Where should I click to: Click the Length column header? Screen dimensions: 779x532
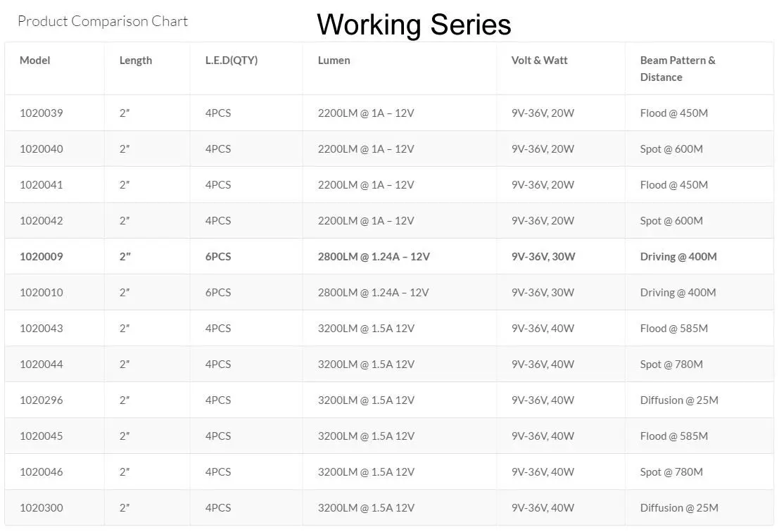[x=136, y=60]
